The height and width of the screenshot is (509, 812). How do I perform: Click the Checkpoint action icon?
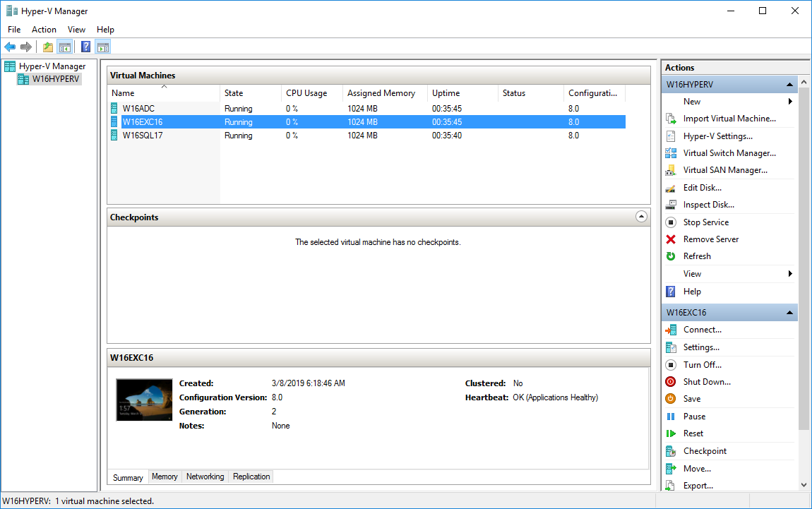671,451
